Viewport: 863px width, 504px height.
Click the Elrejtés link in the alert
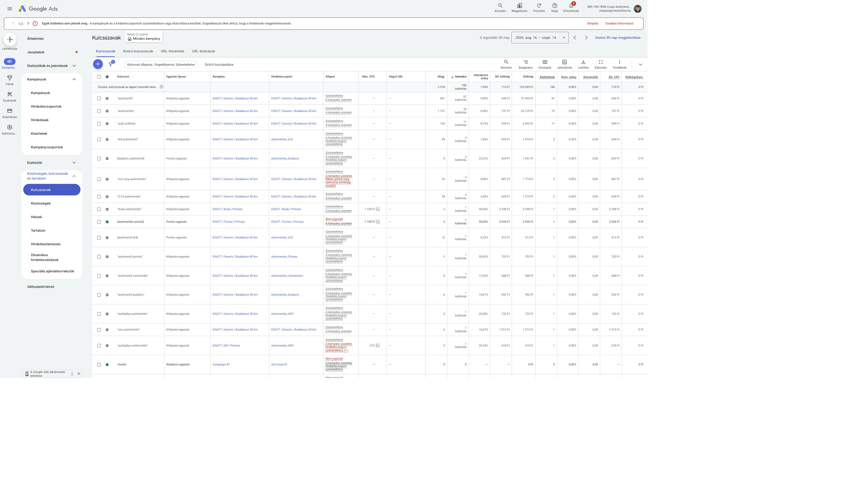click(x=592, y=24)
